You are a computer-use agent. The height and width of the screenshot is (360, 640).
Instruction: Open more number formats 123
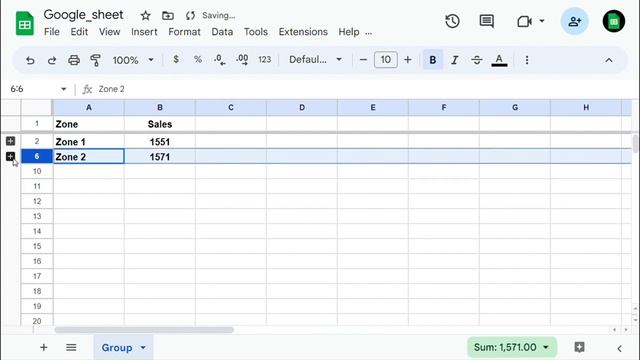point(264,60)
